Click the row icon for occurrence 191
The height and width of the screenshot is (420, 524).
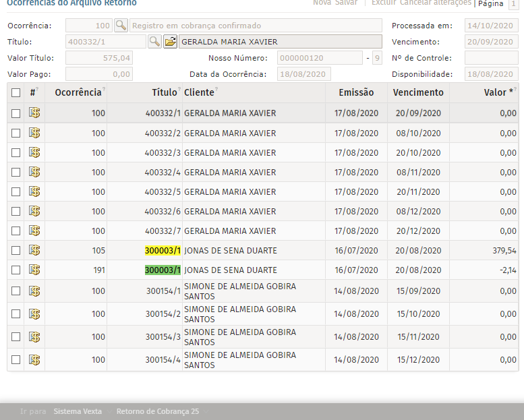click(x=34, y=270)
